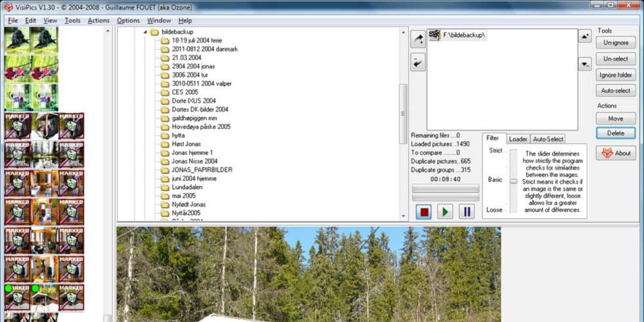Open the About dialog
644x322 pixels.
coord(616,153)
